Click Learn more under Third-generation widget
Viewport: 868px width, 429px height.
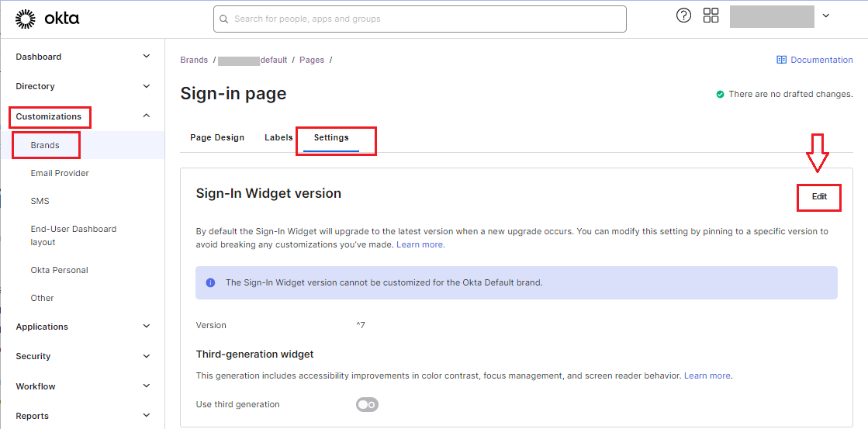click(x=708, y=375)
